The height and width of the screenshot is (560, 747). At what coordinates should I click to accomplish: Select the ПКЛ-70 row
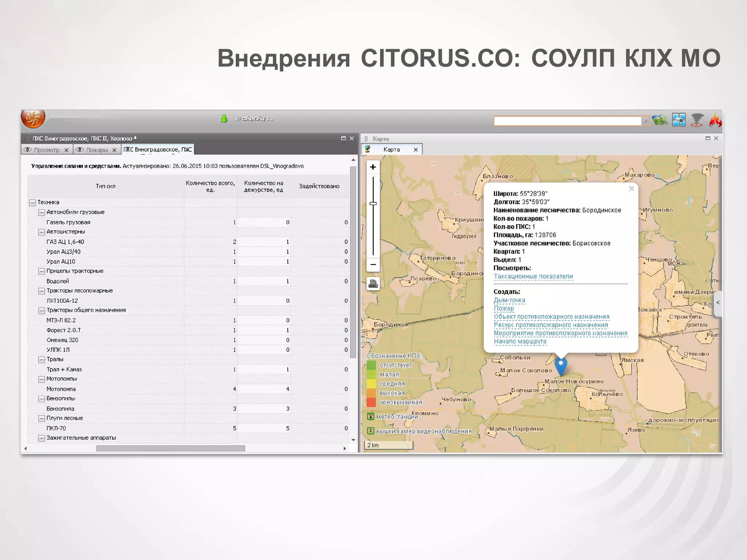(x=188, y=428)
